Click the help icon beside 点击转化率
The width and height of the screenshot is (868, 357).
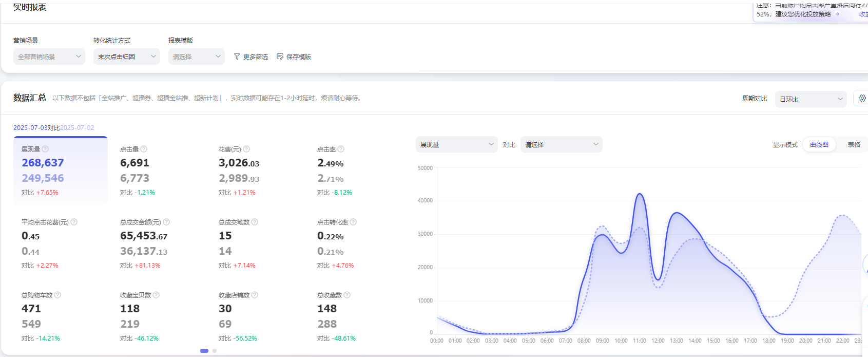(x=353, y=222)
